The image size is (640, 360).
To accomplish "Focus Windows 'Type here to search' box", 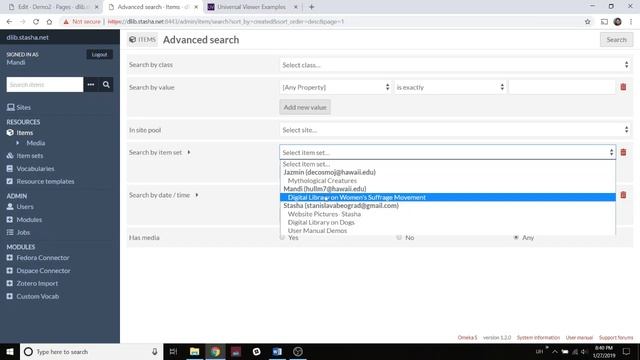I will click(x=92, y=351).
